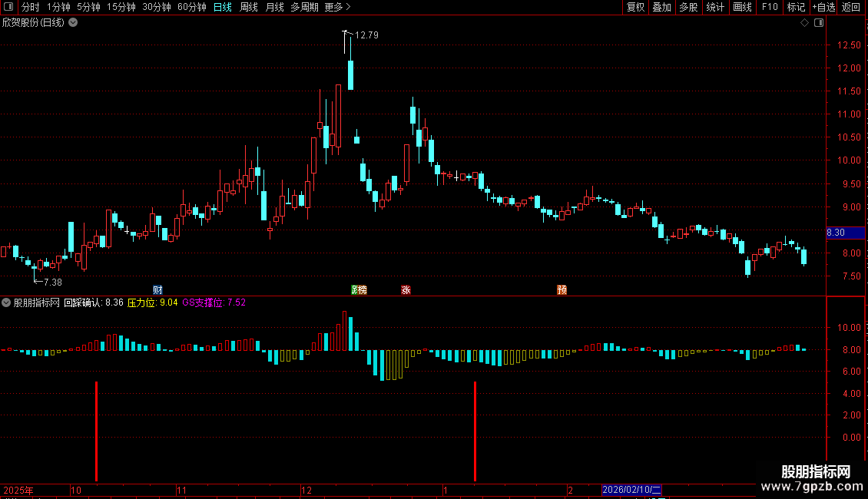The image size is (868, 499).
Task: Click the 12.79 high price label
Action: tap(366, 35)
